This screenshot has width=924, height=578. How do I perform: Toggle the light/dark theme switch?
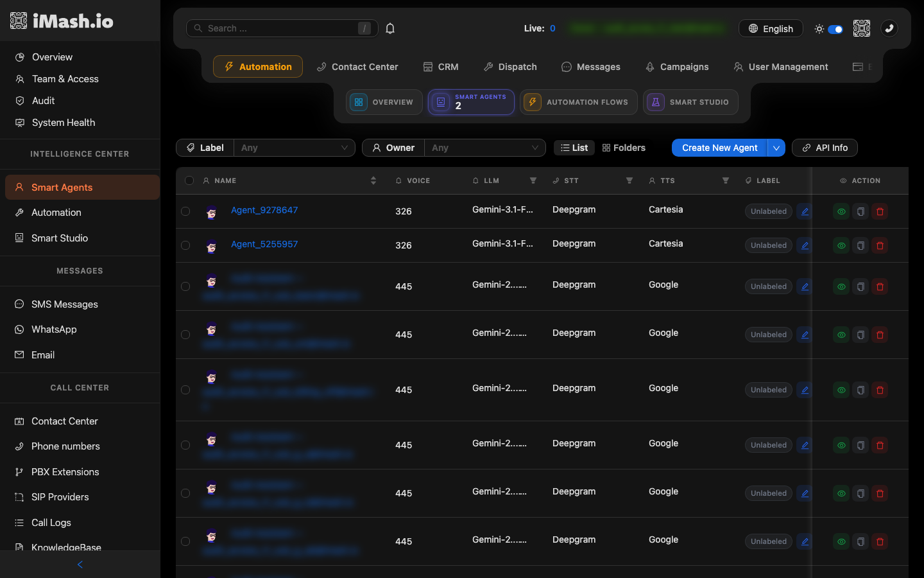835,29
